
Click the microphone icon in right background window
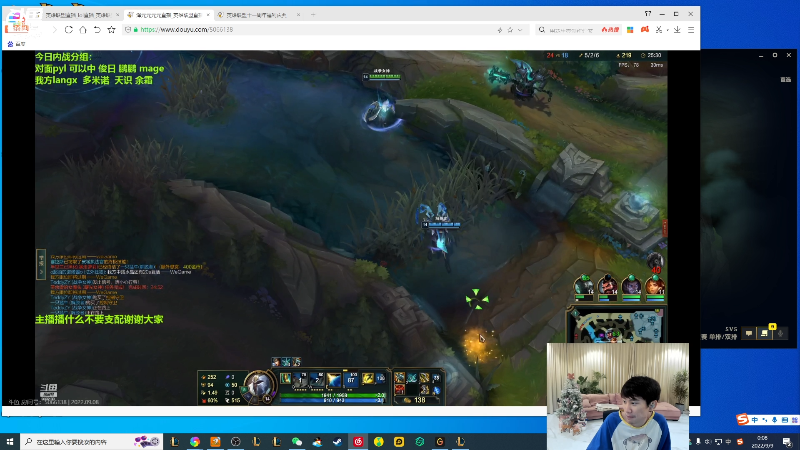(780, 333)
